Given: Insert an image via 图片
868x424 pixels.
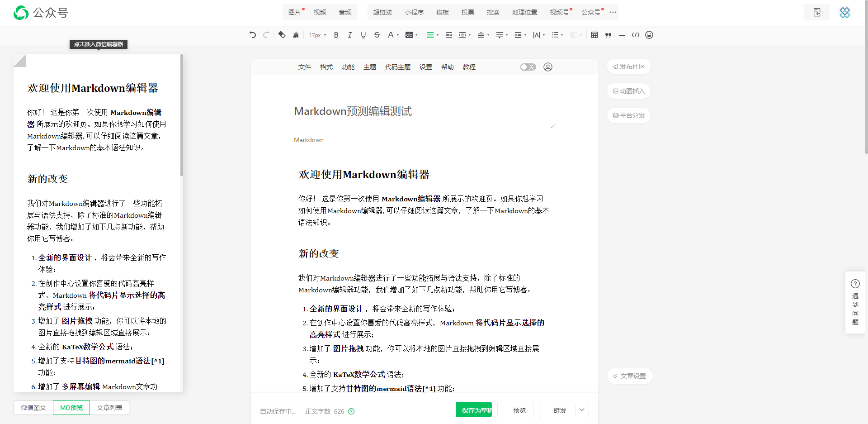Looking at the screenshot, I should click(x=295, y=12).
